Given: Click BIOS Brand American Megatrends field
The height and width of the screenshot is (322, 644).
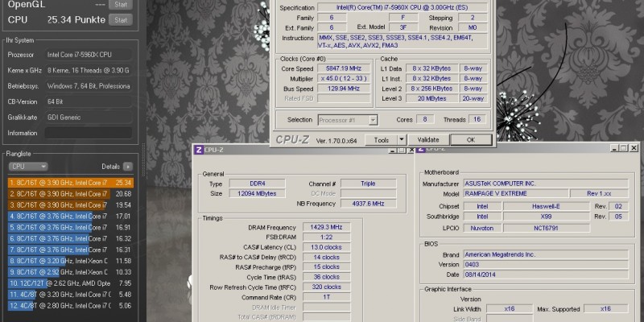Looking at the screenshot, I should coord(546,254).
